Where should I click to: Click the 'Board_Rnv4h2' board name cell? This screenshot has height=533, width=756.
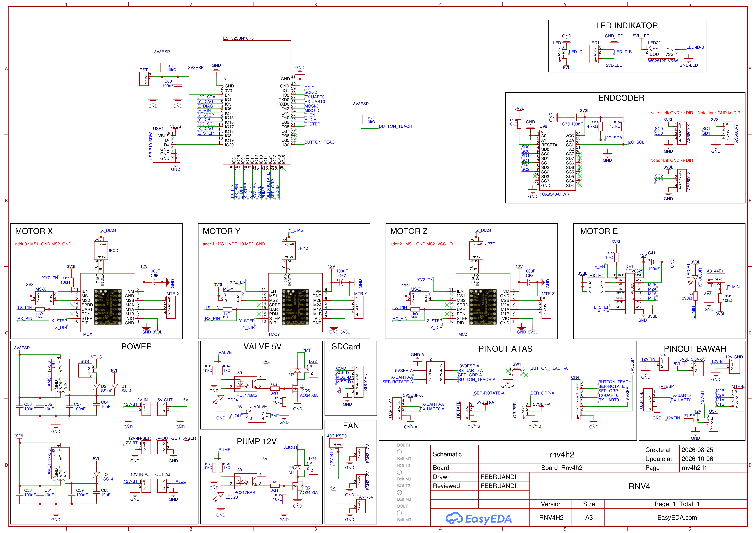pyautogui.click(x=562, y=468)
